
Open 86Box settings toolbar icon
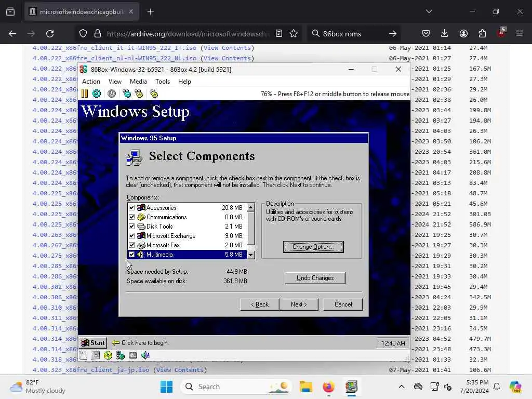[154, 94]
